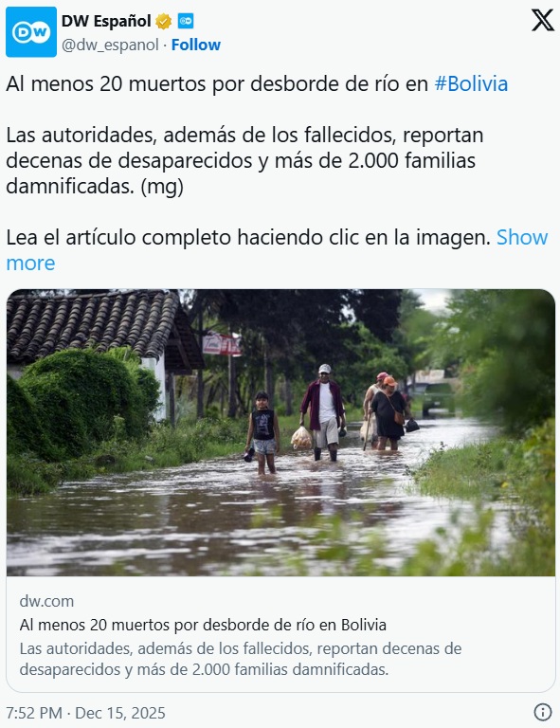Open the article headline in link card
Screen dimensions: 560x728
(x=203, y=625)
